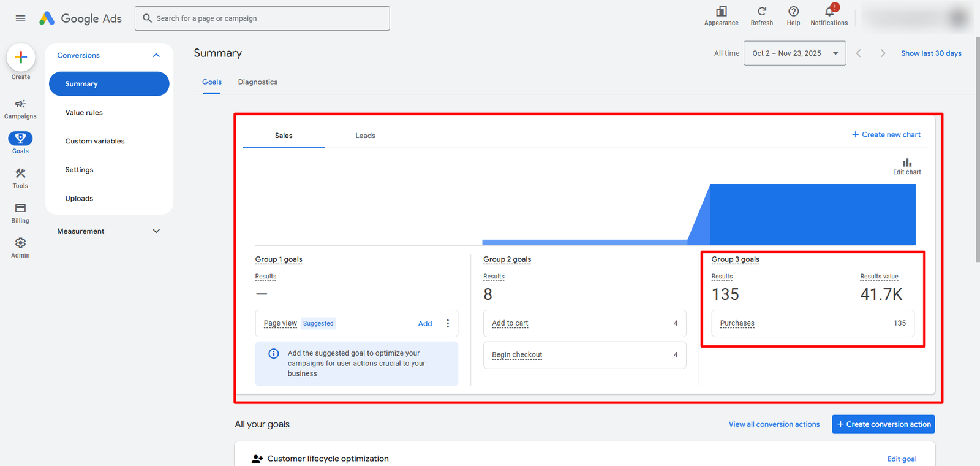
Task: Click the Edit chart icon
Action: click(907, 163)
